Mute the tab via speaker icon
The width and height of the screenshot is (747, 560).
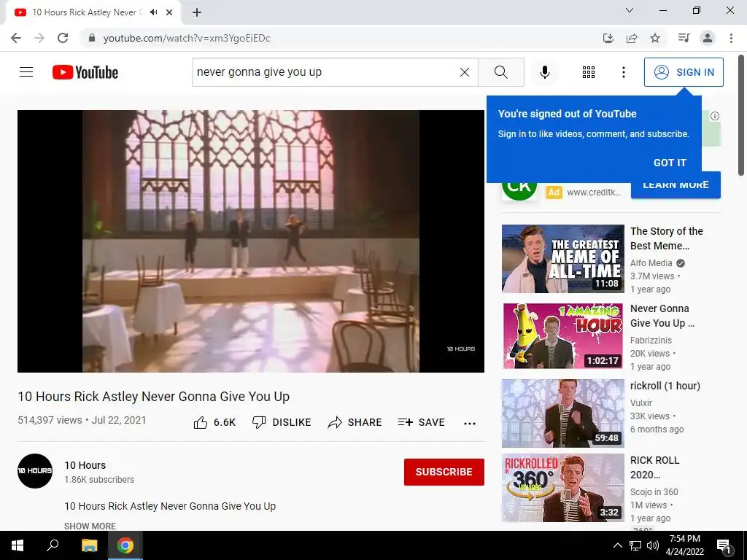pyautogui.click(x=153, y=12)
